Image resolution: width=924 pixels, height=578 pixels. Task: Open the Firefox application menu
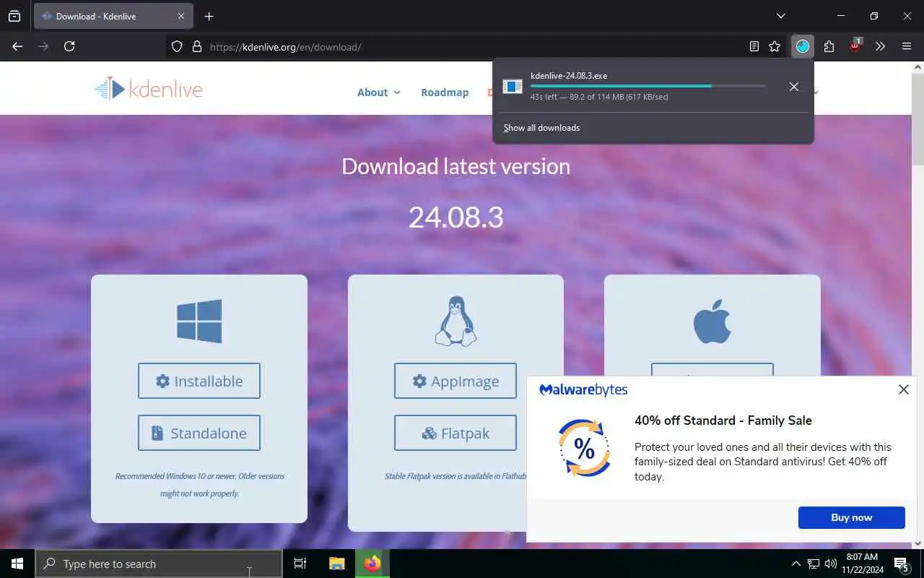click(x=907, y=46)
